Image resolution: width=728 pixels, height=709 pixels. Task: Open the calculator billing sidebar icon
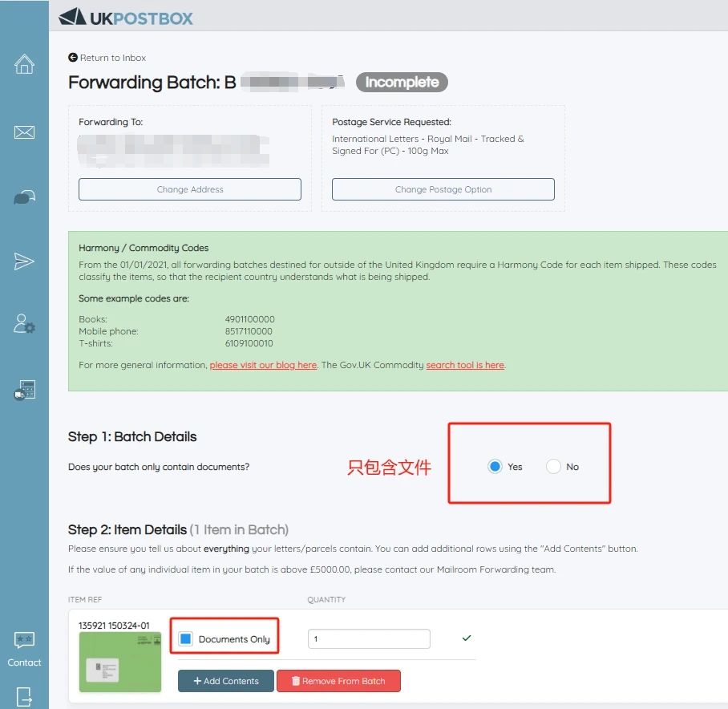point(24,391)
